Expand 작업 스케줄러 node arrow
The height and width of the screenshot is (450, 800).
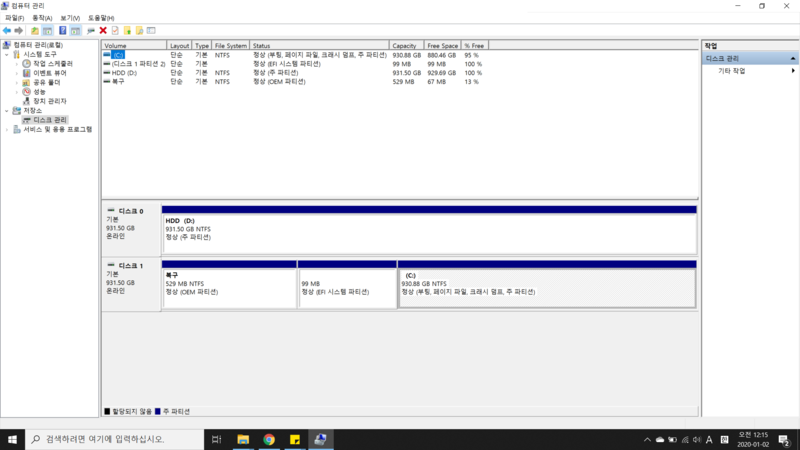17,64
